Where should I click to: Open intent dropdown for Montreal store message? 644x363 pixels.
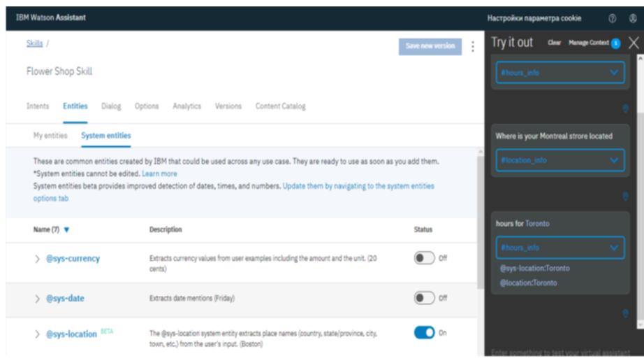(614, 161)
